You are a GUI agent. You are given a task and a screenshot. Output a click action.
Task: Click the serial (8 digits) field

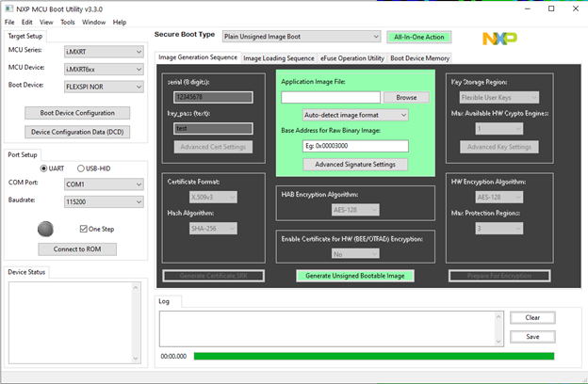click(x=213, y=97)
